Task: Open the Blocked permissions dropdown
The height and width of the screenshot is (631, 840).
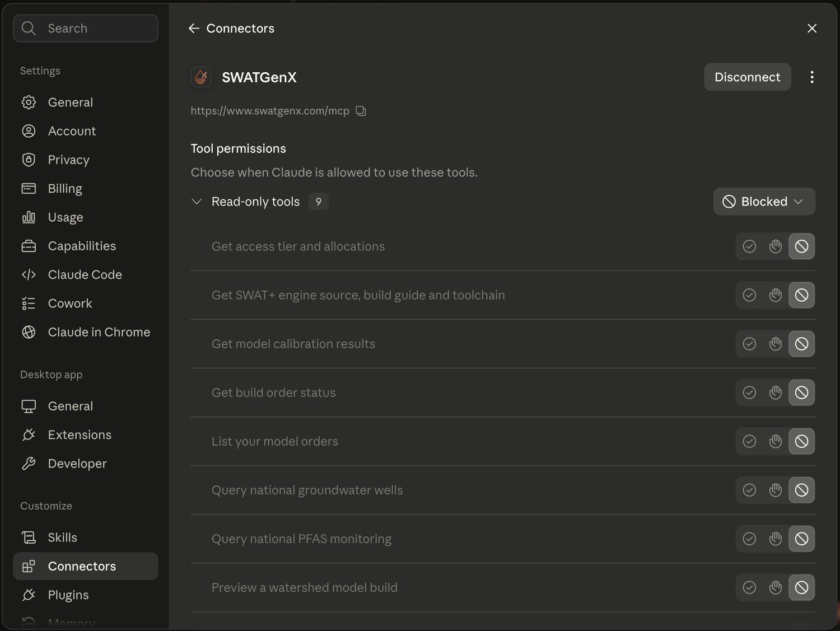Action: click(764, 202)
